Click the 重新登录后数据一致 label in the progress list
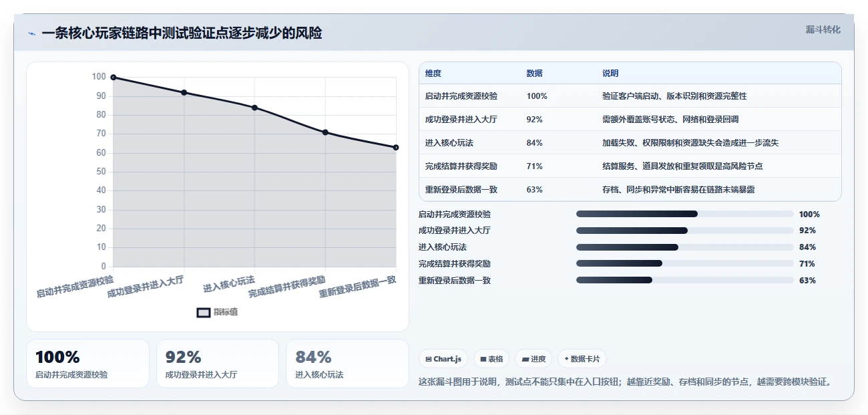Screen dimensions: 868x415 click(x=455, y=281)
